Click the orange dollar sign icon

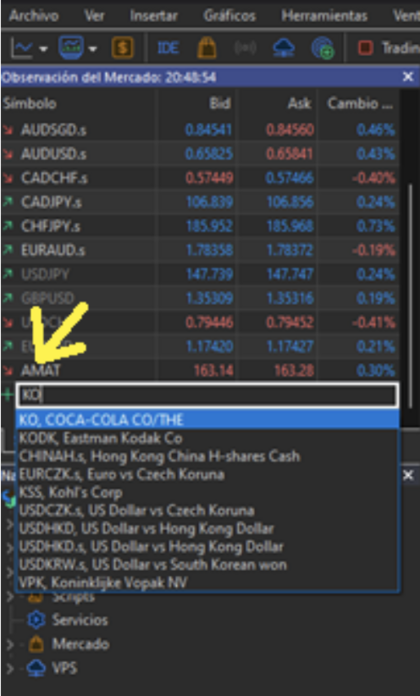(x=122, y=47)
